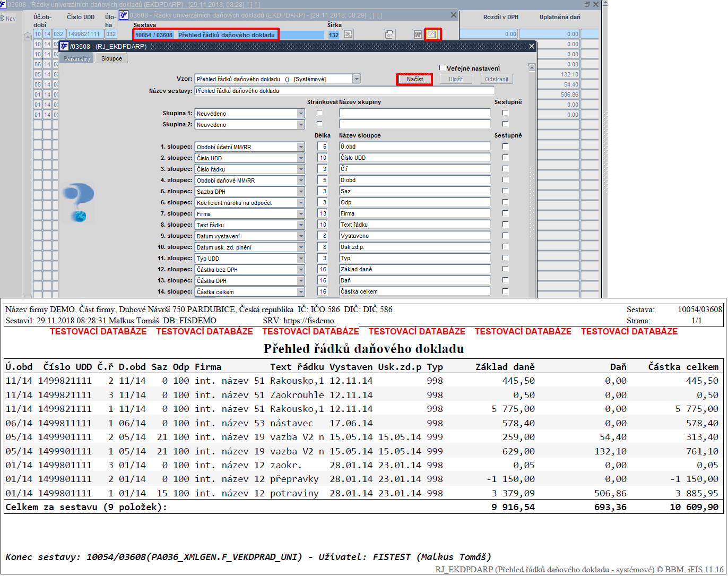Click the total Částka celkem 10 609,90
The image size is (728, 576).
click(694, 507)
